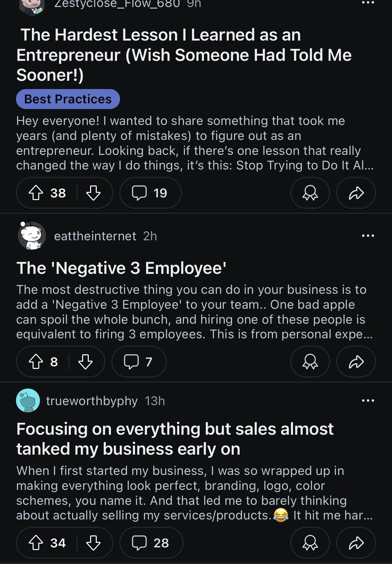Open the three-dot menu for Zestyclose_Flow_680's post
The height and width of the screenshot is (564, 392).
368,3
